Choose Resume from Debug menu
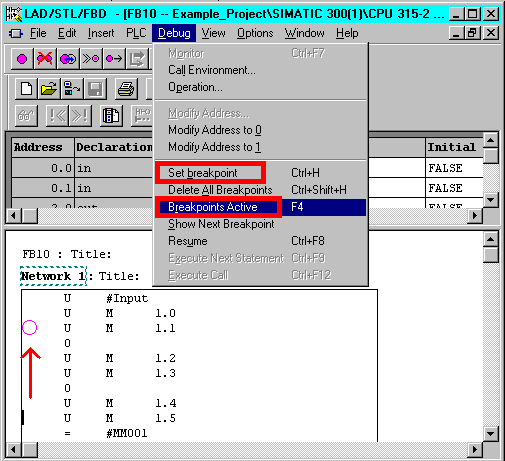The width and height of the screenshot is (505, 461). click(261, 241)
